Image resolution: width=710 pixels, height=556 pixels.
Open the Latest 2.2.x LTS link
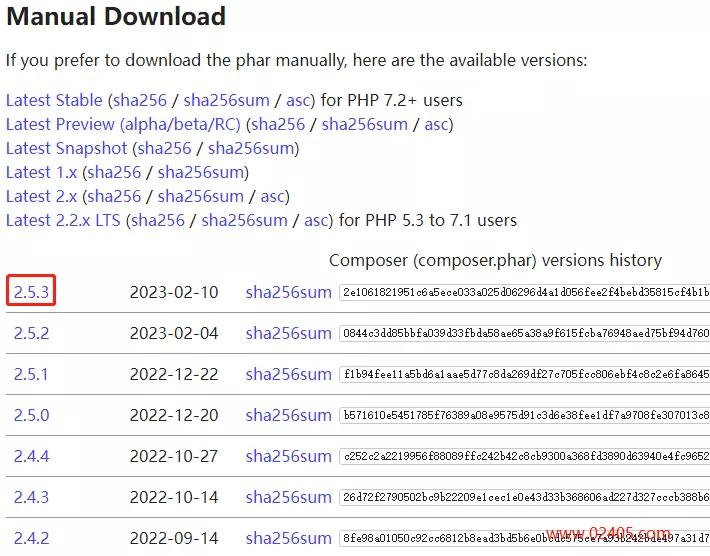(63, 220)
